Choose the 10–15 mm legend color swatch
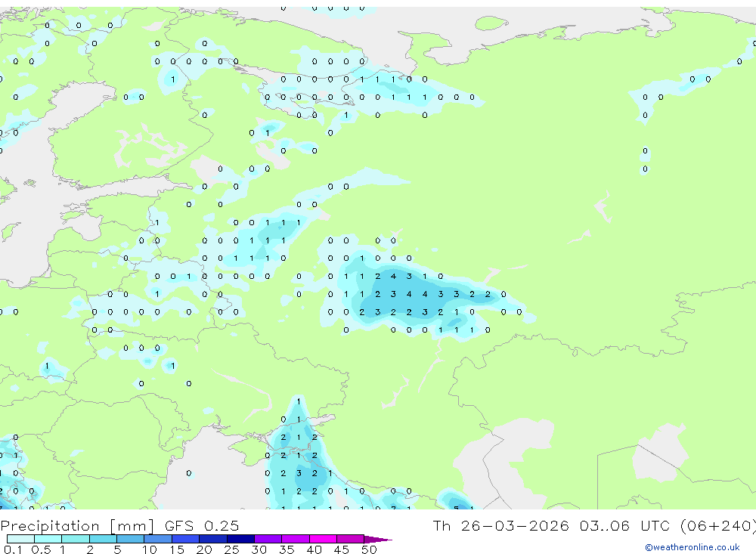Image resolution: width=756 pixels, height=554 pixels. click(158, 539)
